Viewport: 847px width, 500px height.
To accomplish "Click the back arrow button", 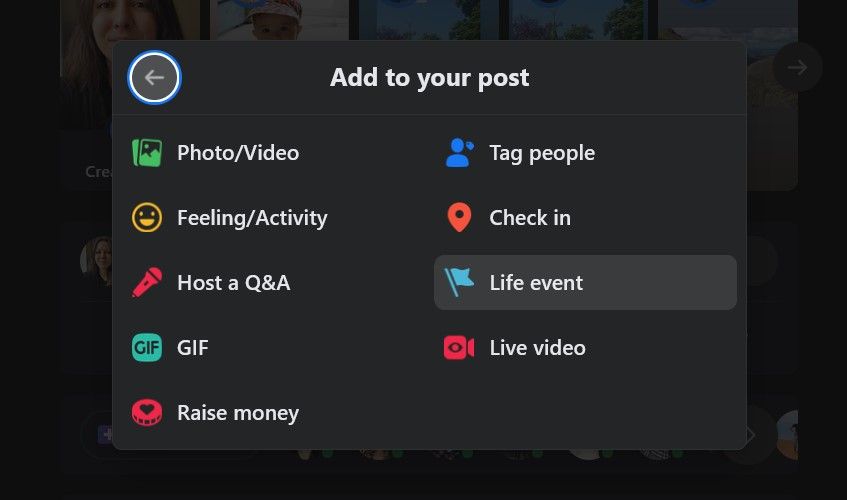I will 154,78.
